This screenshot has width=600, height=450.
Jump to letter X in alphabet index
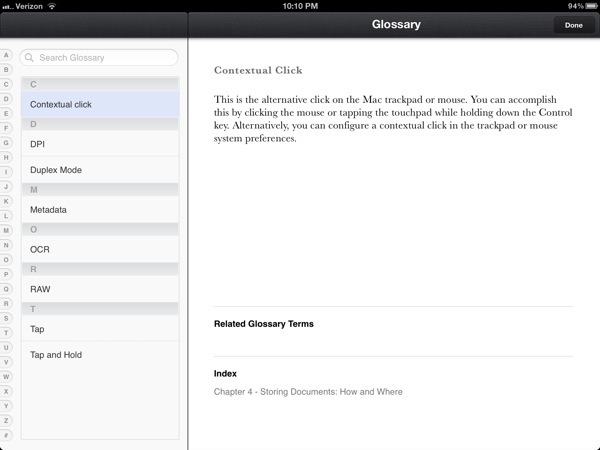(6, 391)
